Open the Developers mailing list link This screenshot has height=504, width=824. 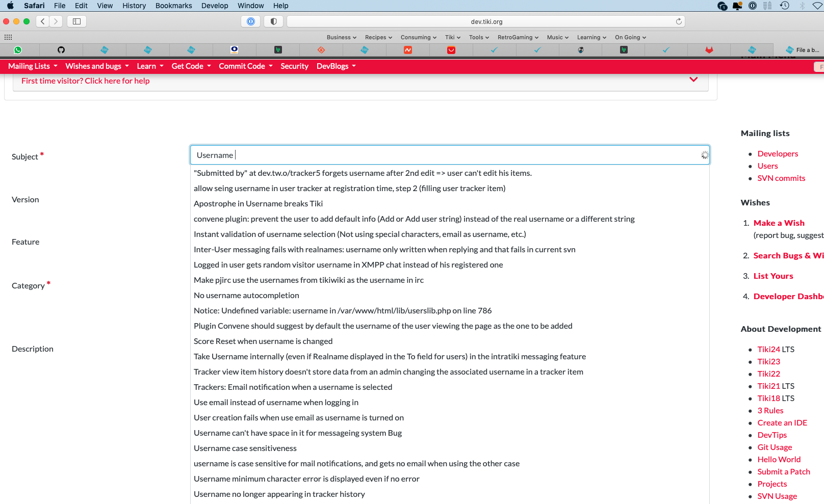click(x=778, y=154)
